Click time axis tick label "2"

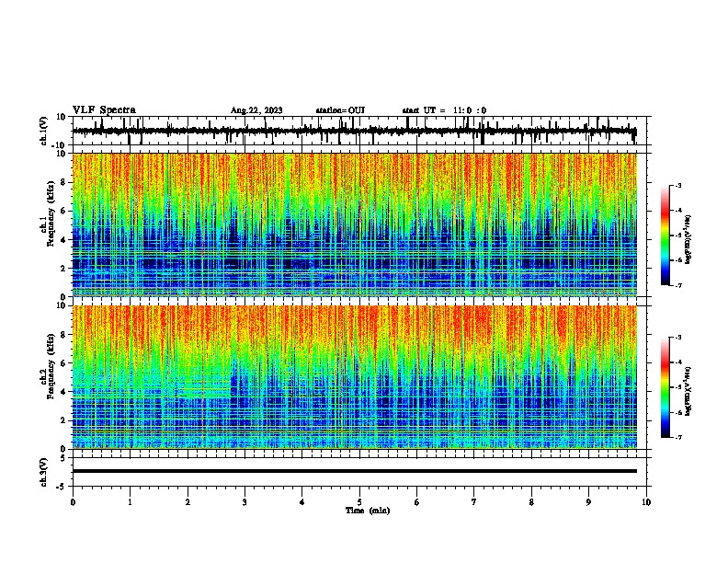[x=188, y=502]
